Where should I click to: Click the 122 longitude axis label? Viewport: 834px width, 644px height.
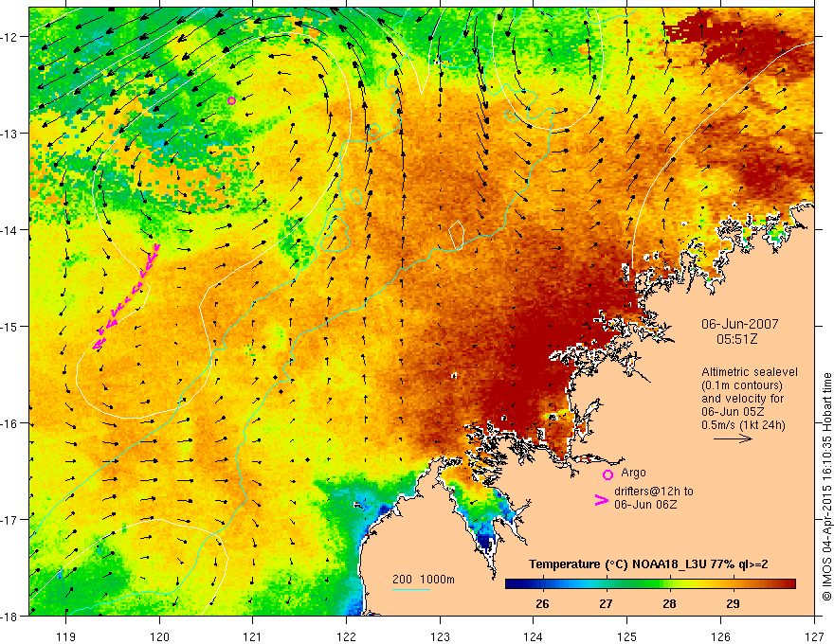coord(346,636)
